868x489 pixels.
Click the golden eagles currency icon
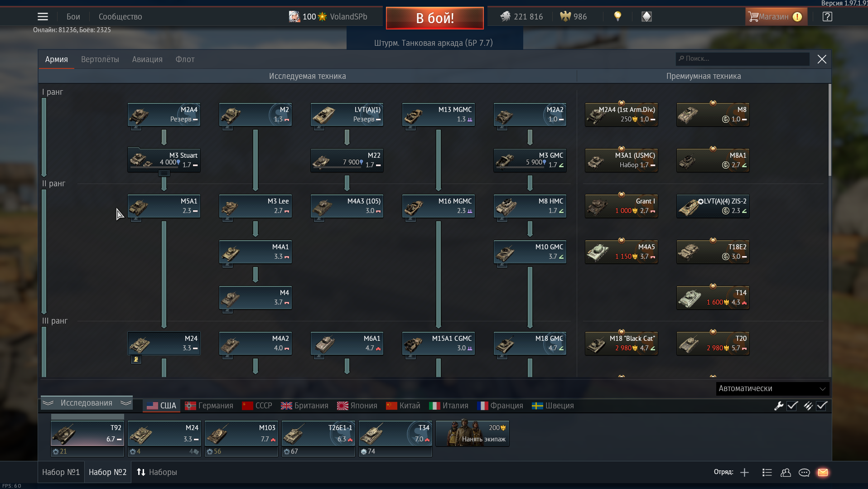coord(565,17)
